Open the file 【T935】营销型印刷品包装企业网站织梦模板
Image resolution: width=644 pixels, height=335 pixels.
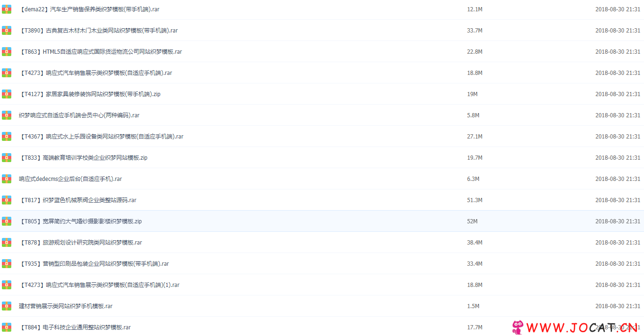click(x=94, y=264)
